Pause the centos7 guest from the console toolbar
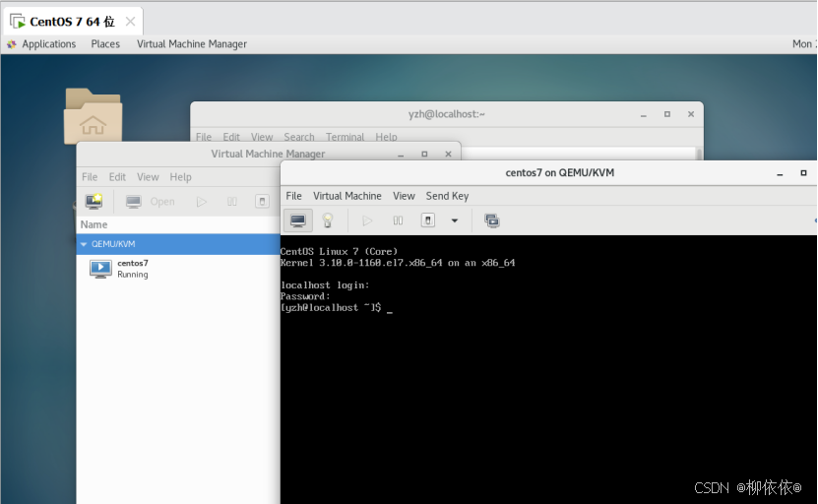The image size is (818, 504). tap(398, 220)
